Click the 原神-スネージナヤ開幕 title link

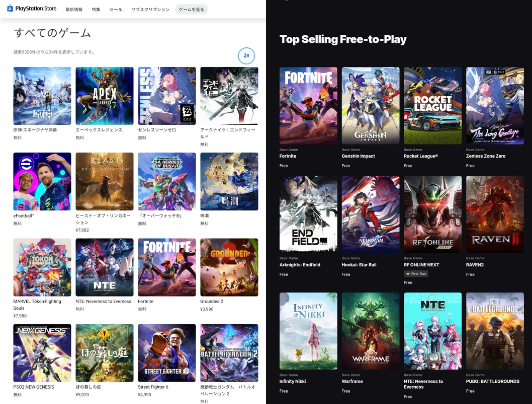(x=35, y=130)
